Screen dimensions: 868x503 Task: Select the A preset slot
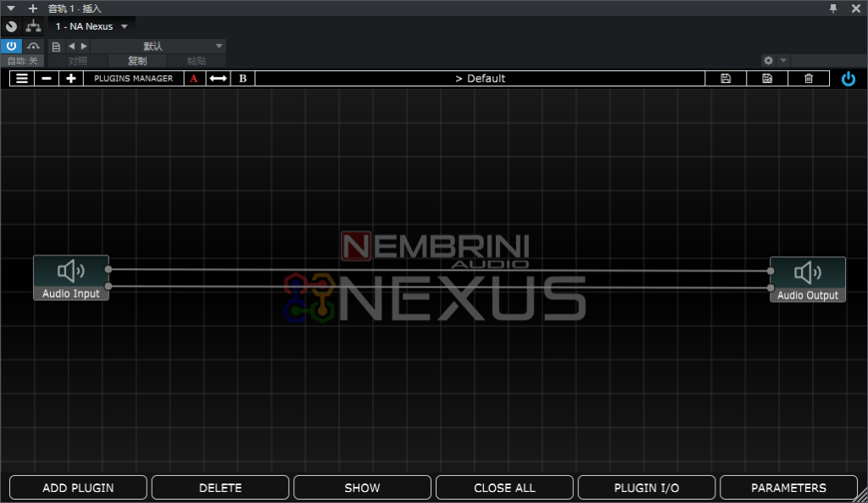pos(194,79)
